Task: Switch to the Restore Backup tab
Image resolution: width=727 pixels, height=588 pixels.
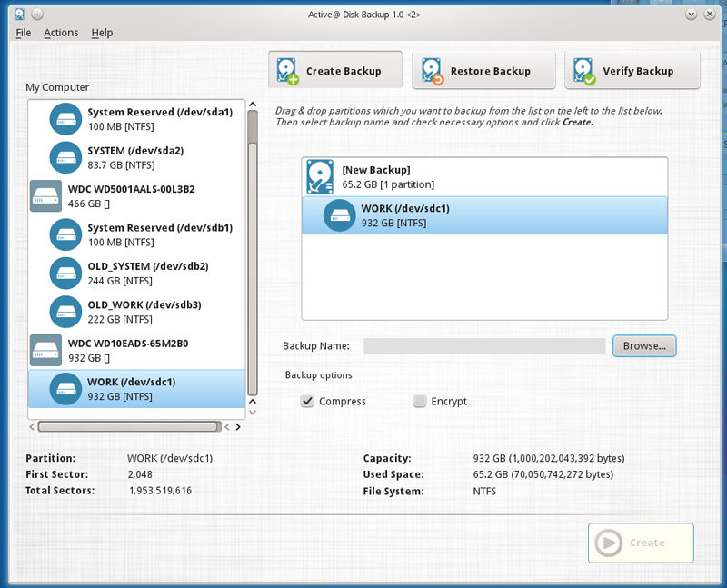Action: coord(483,71)
